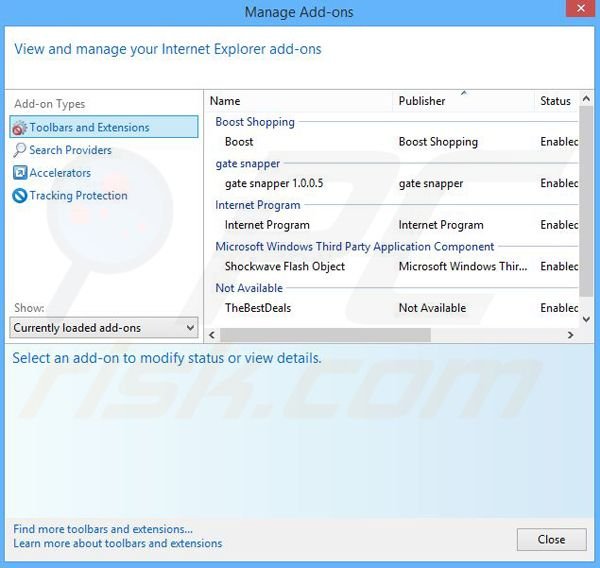Viewport: 600px width, 568px height.
Task: Click the Search Providers magnifier icon
Action: (20, 150)
